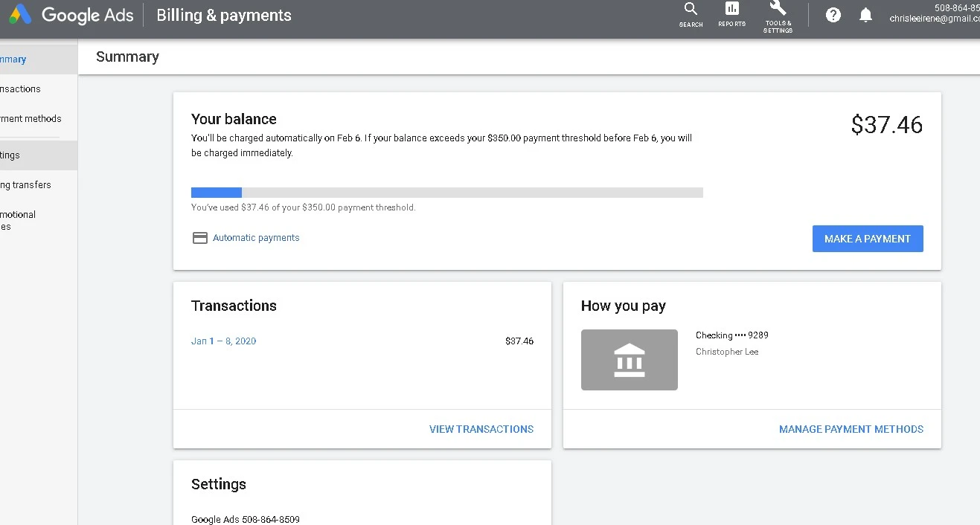Open the Billing transfers sidebar item
980x525 pixels.
point(39,185)
